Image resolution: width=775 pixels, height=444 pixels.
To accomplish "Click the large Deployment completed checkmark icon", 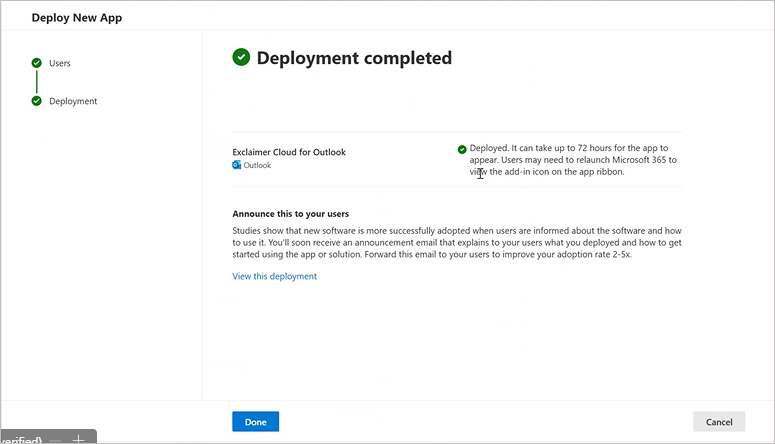I will tap(241, 58).
